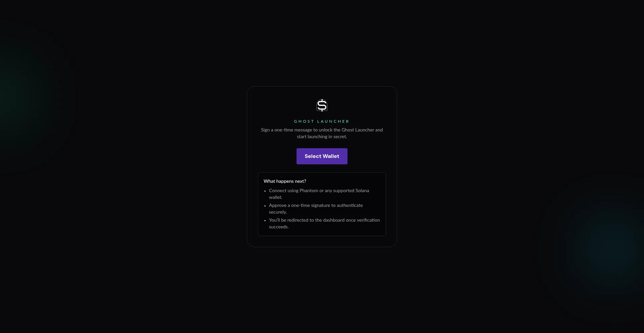Viewport: 644px width, 333px height.
Task: Click the word 'Phantom' in the first bullet
Action: coord(309,190)
